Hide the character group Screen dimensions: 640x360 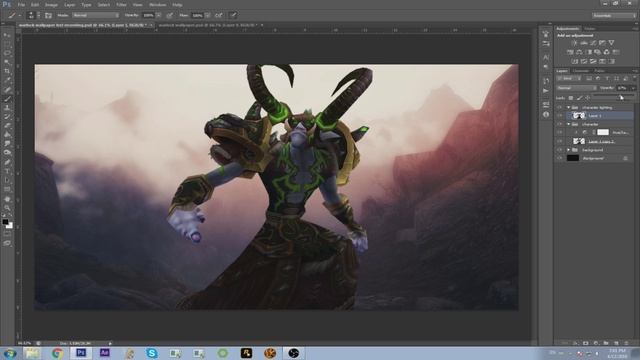560,124
